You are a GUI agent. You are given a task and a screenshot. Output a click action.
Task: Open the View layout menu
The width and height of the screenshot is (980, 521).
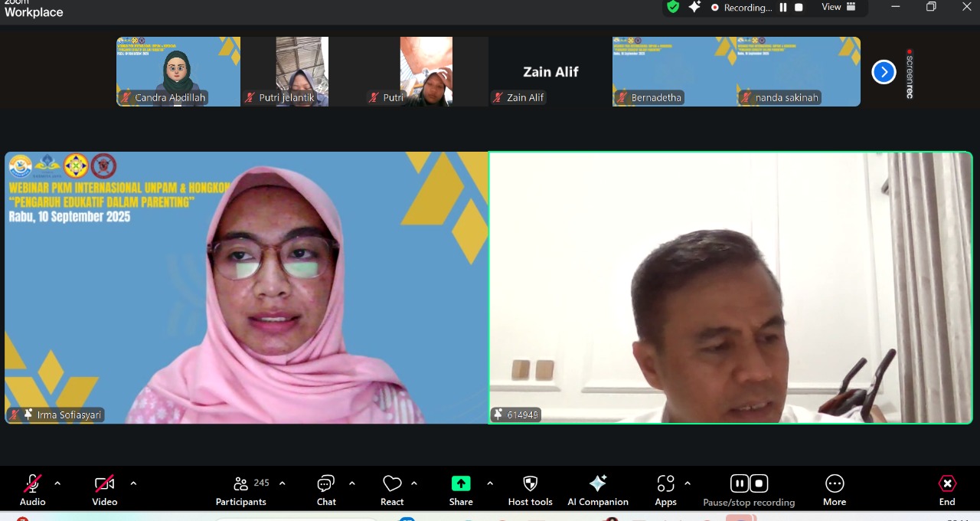click(x=839, y=7)
